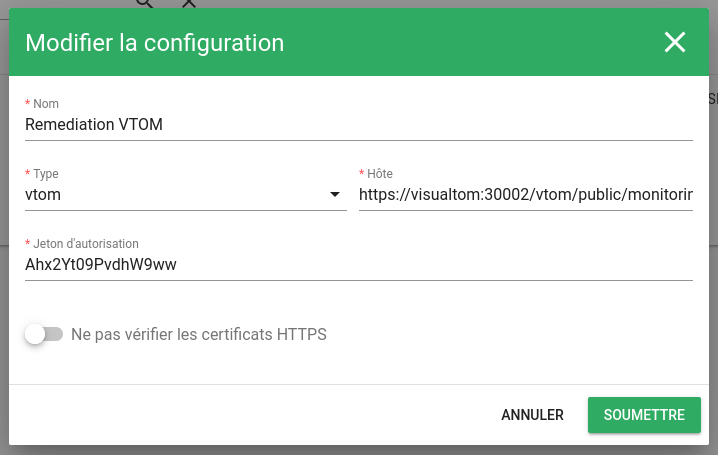Cancel with the ANNULER button
The height and width of the screenshot is (455, 718).
[x=532, y=415]
